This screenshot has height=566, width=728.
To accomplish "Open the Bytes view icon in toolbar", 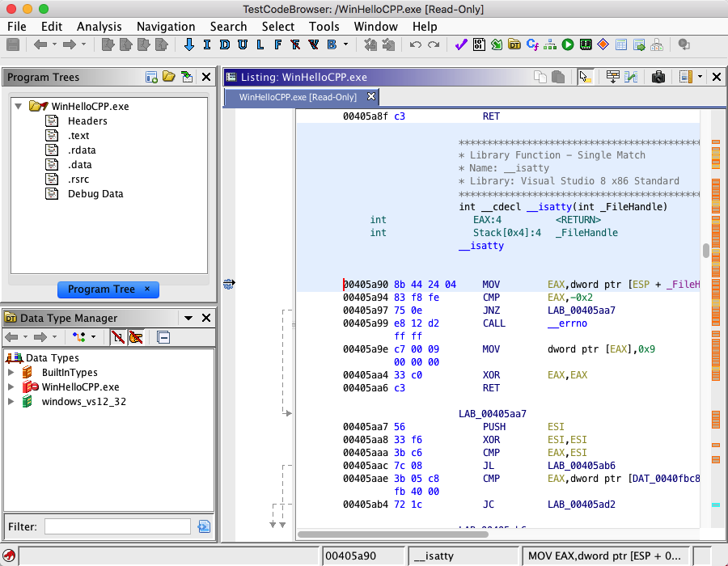I will pos(479,44).
